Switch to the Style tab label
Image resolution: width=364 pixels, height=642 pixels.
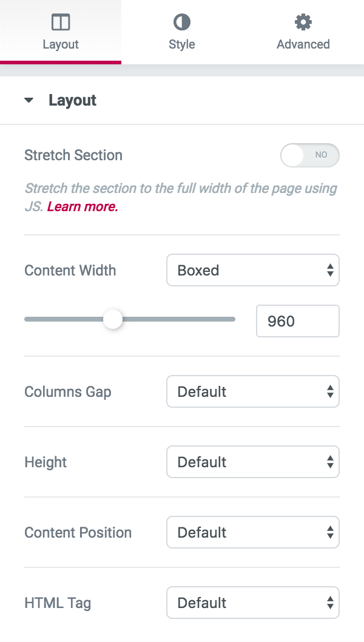[x=181, y=44]
